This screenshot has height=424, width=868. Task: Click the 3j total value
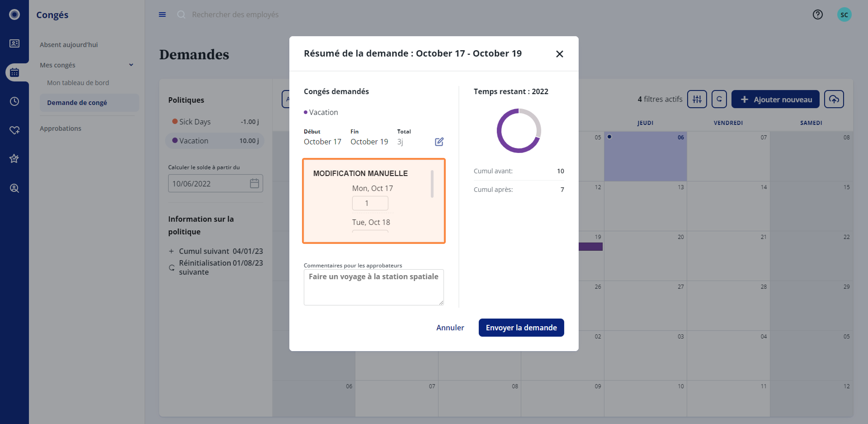click(x=400, y=142)
